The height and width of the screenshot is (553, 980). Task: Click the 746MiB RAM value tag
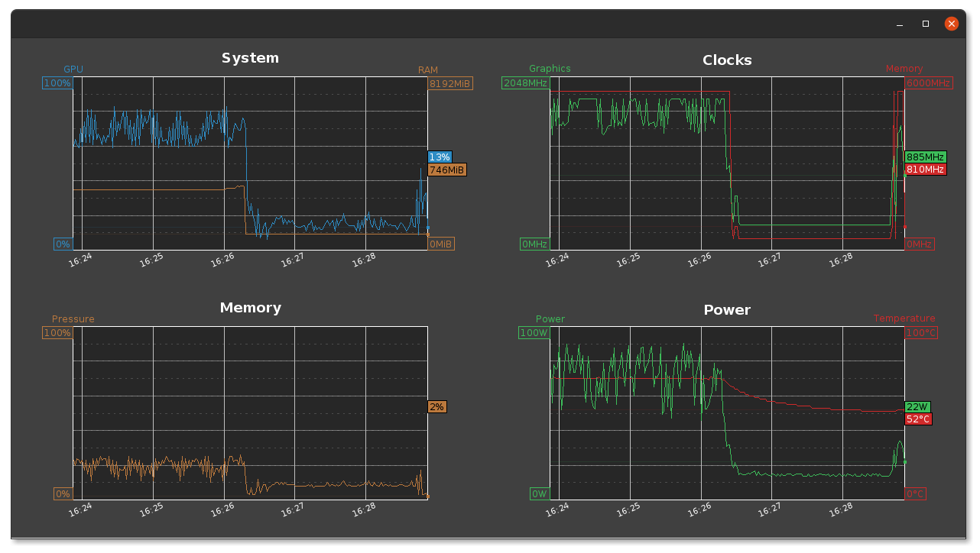pos(447,170)
